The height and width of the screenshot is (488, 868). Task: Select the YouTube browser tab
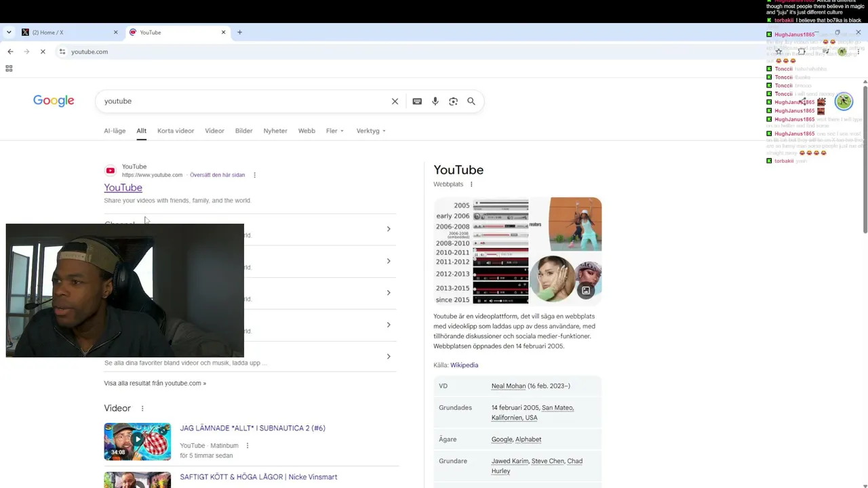coord(178,32)
